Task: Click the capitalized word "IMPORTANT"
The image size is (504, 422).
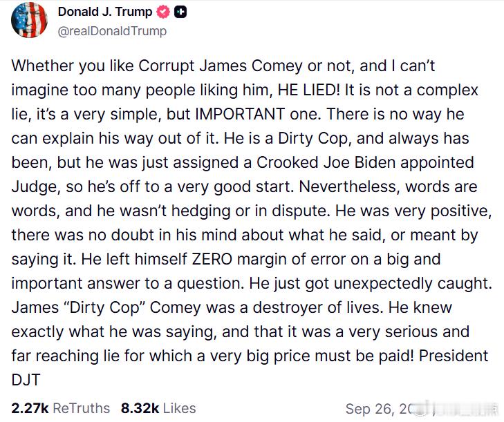Action: point(240,114)
